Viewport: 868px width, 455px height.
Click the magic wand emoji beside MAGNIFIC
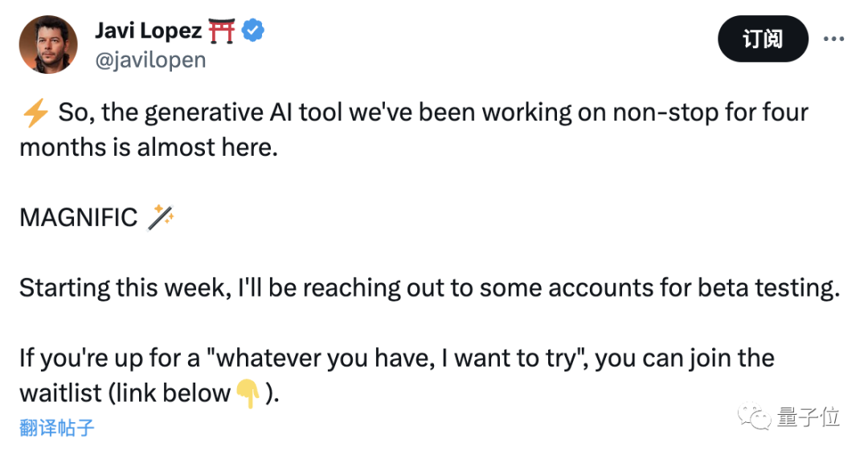(161, 217)
